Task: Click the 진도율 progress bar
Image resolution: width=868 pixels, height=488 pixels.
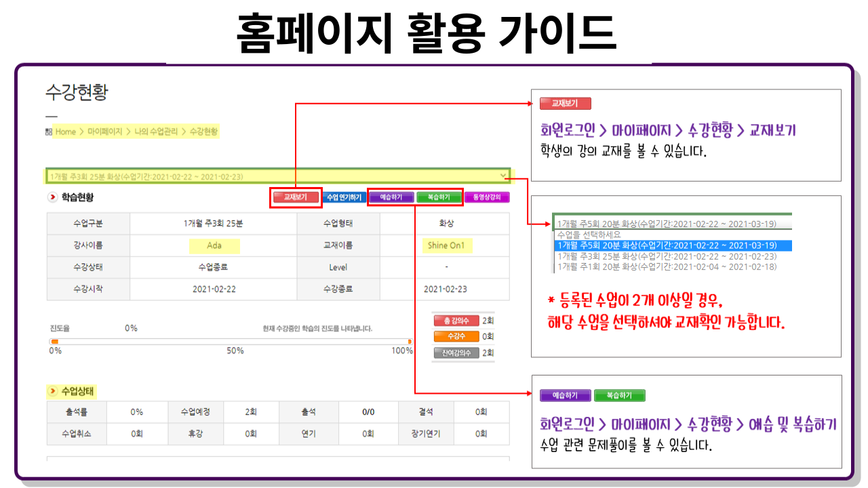Action: pos(231,342)
